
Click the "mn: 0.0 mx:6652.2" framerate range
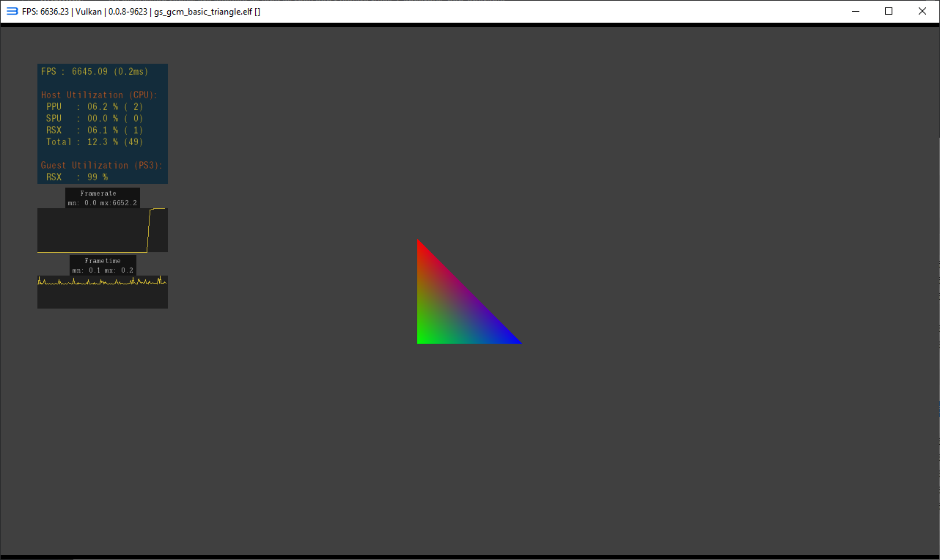(x=103, y=202)
